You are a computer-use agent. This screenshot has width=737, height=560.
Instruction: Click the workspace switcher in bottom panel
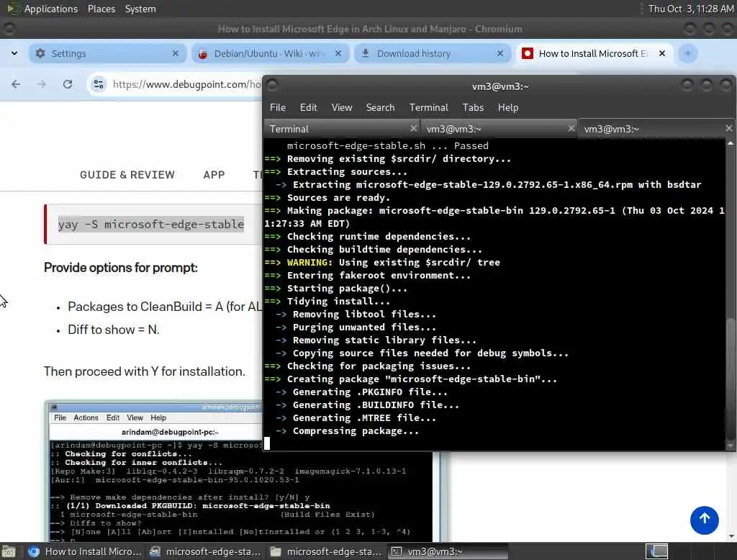tap(656, 551)
